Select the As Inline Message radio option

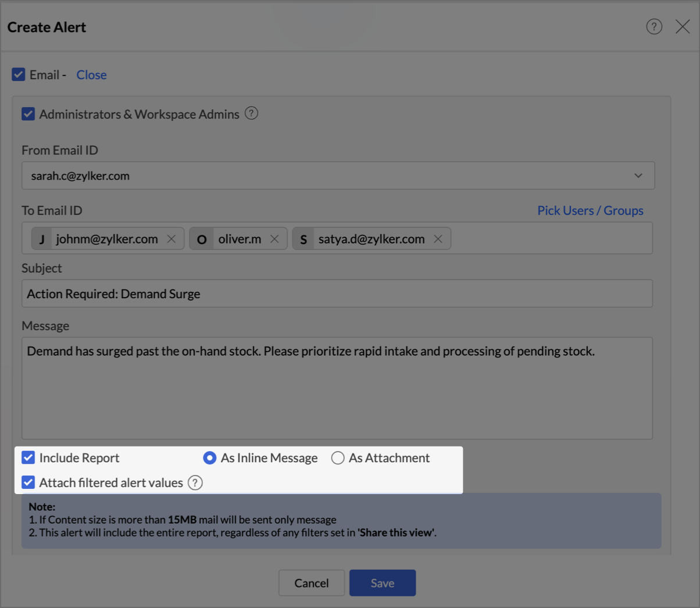pos(210,458)
